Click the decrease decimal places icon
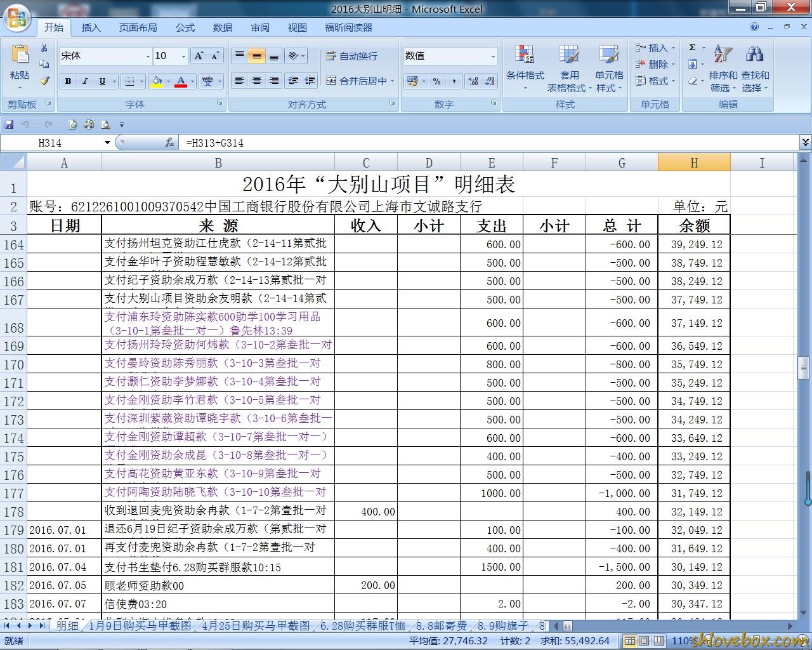This screenshot has height=650, width=812. pos(490,81)
